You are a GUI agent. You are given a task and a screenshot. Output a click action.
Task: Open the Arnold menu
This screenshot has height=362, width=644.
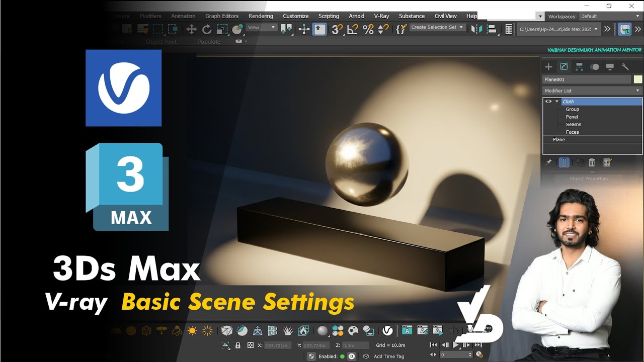[356, 16]
